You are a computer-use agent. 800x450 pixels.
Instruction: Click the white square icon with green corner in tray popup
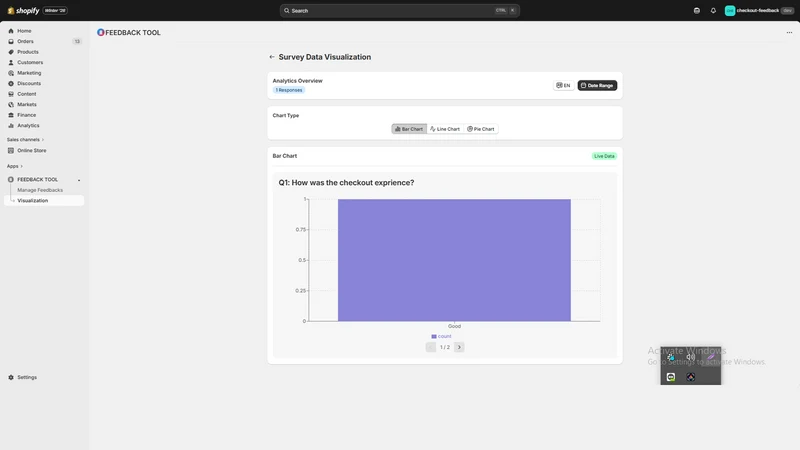tap(671, 377)
